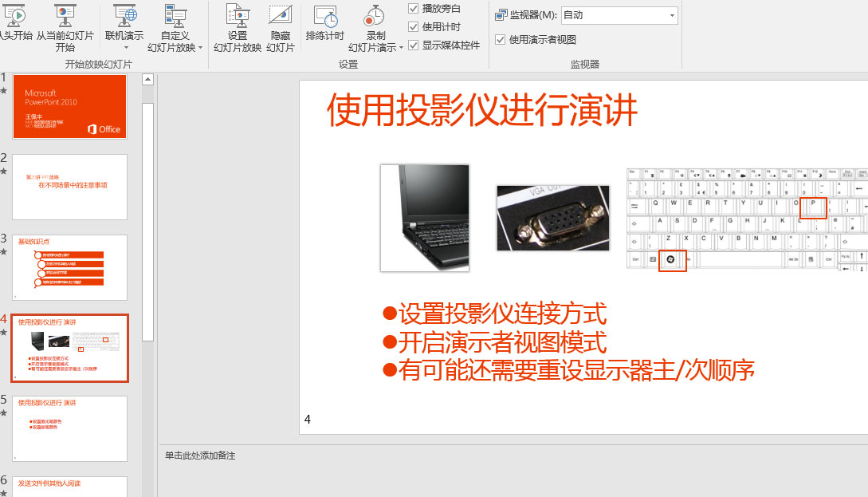This screenshot has height=497, width=868.
Task: Open 设置幻灯片放映 setup dialog
Action: (238, 28)
